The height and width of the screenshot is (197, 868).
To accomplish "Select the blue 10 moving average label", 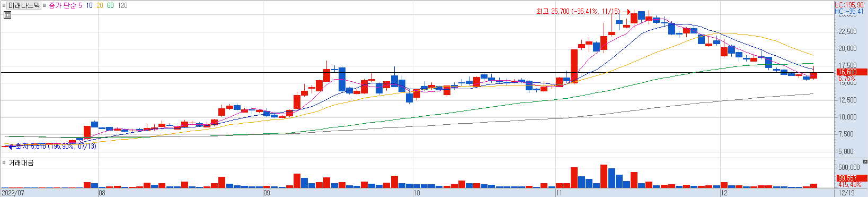I will [89, 5].
